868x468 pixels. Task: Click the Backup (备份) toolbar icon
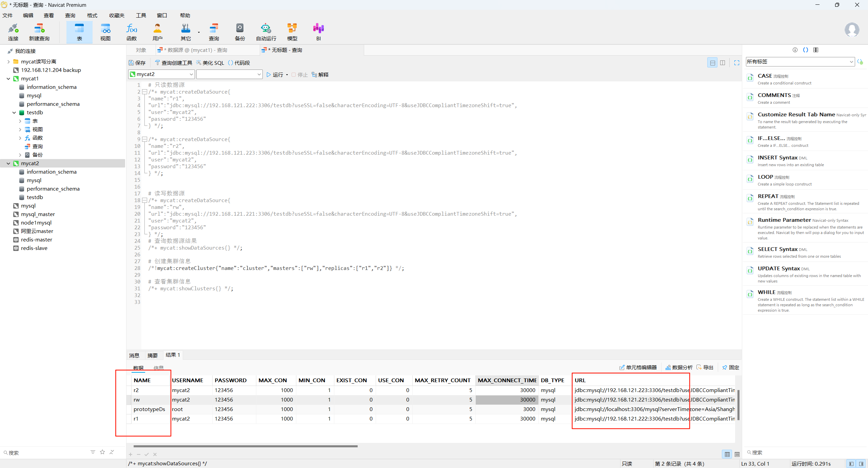coord(240,32)
